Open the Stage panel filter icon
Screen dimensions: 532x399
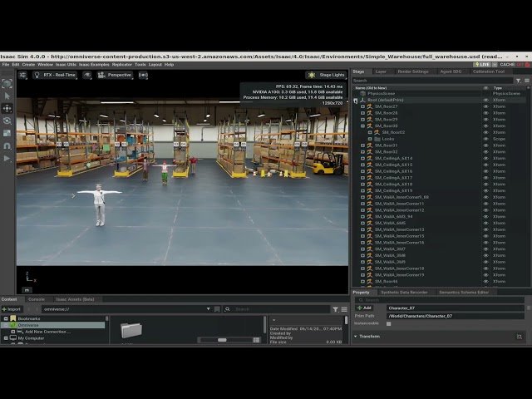pos(518,81)
